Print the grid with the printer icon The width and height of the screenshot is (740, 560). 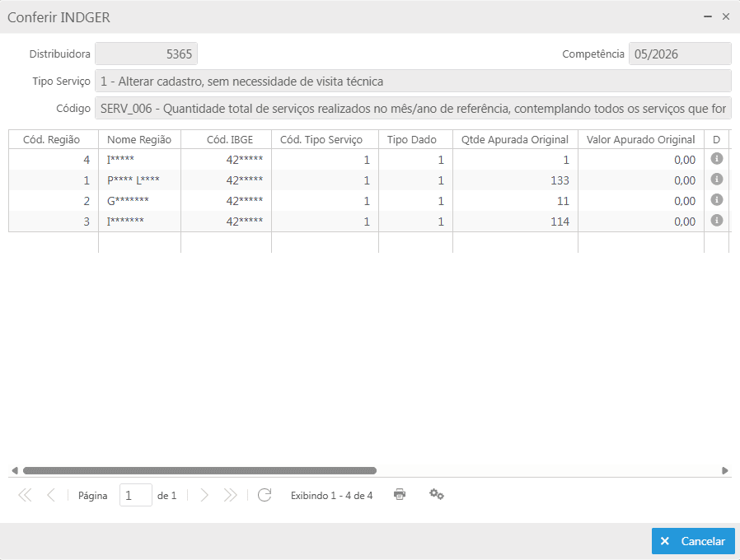tap(400, 494)
